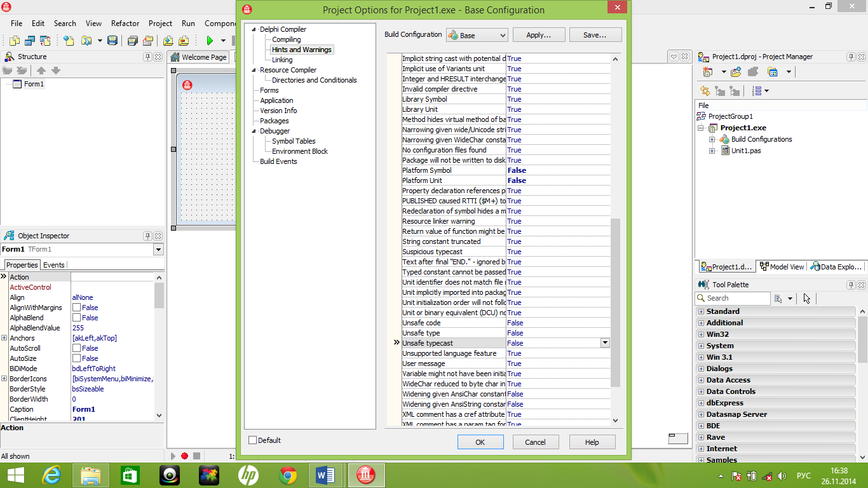
Task: Click Project Manager sync arrows icon
Action: [x=705, y=91]
